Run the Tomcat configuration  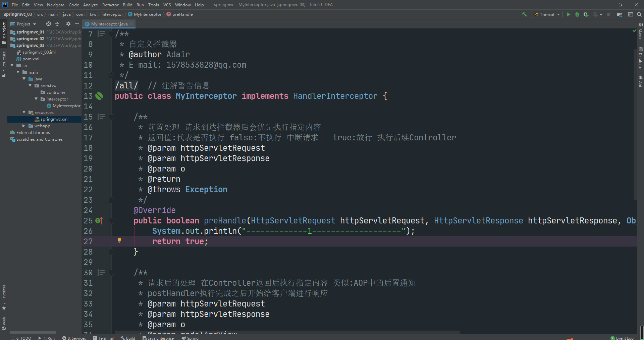[x=569, y=14]
